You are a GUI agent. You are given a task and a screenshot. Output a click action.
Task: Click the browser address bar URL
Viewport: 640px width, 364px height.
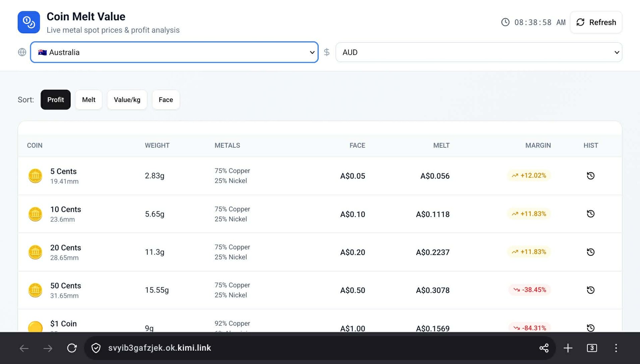tap(160, 348)
